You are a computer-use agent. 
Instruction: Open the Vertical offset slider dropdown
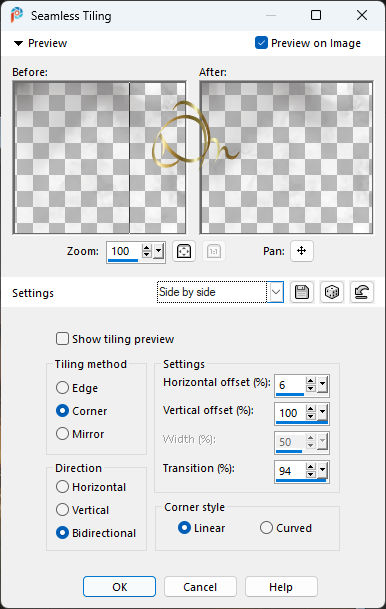click(322, 413)
